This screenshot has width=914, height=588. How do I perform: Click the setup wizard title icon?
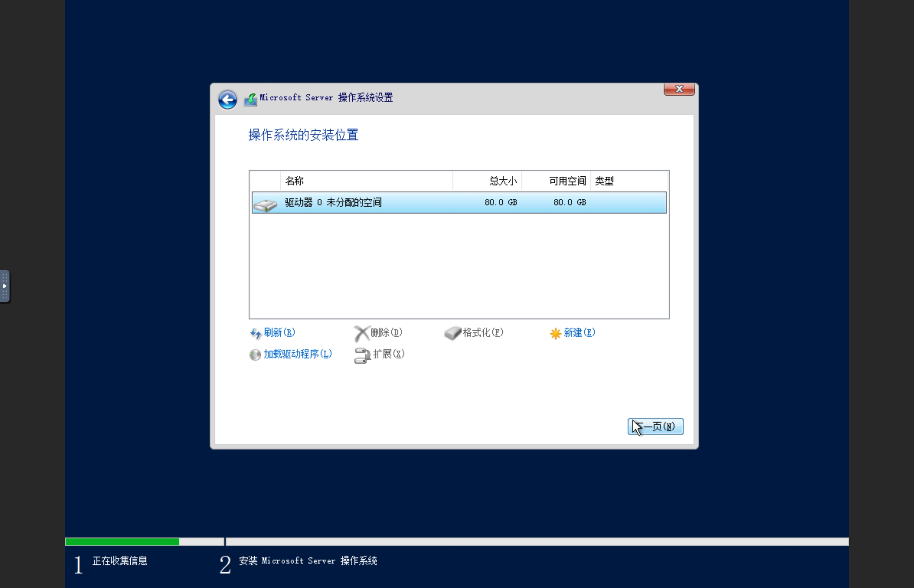[251, 100]
